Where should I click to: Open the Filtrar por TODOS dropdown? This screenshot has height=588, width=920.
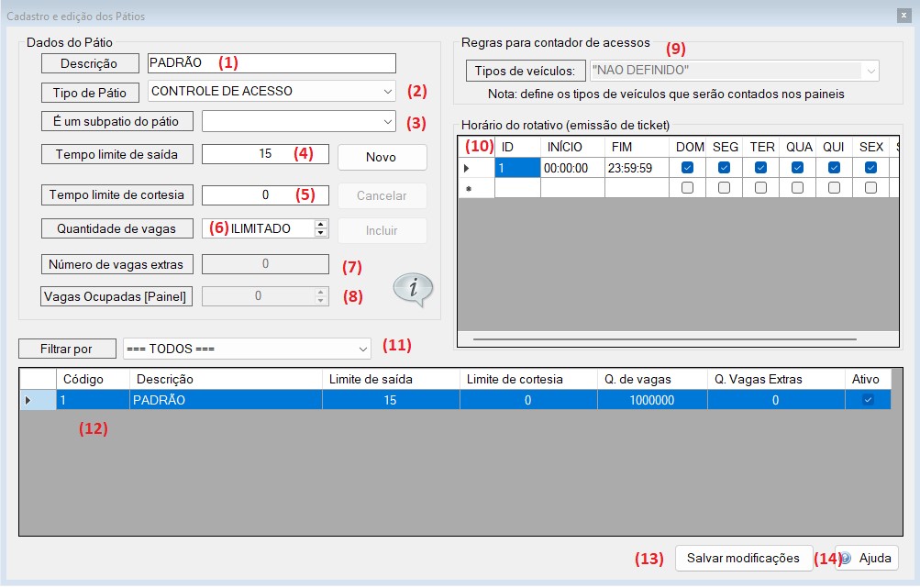point(362,349)
